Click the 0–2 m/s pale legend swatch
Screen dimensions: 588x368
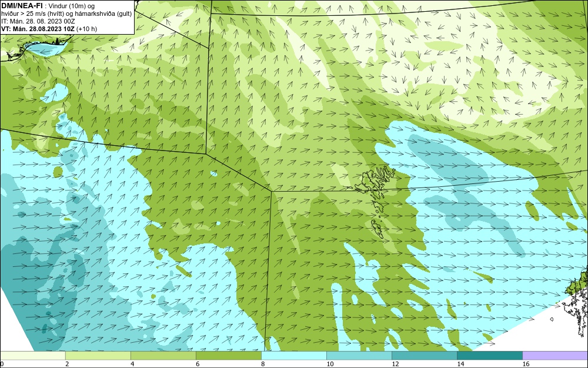[32, 355]
